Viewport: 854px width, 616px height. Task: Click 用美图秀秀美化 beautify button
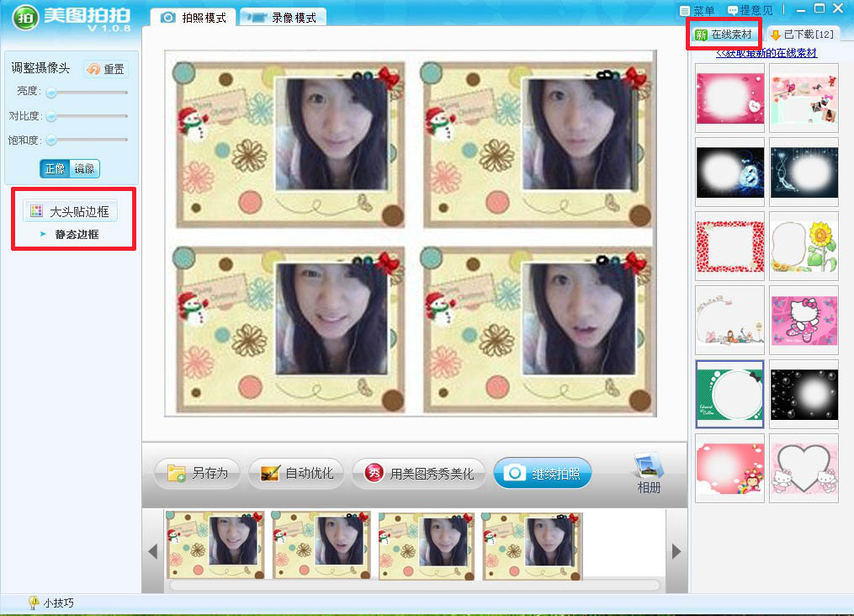tap(419, 473)
